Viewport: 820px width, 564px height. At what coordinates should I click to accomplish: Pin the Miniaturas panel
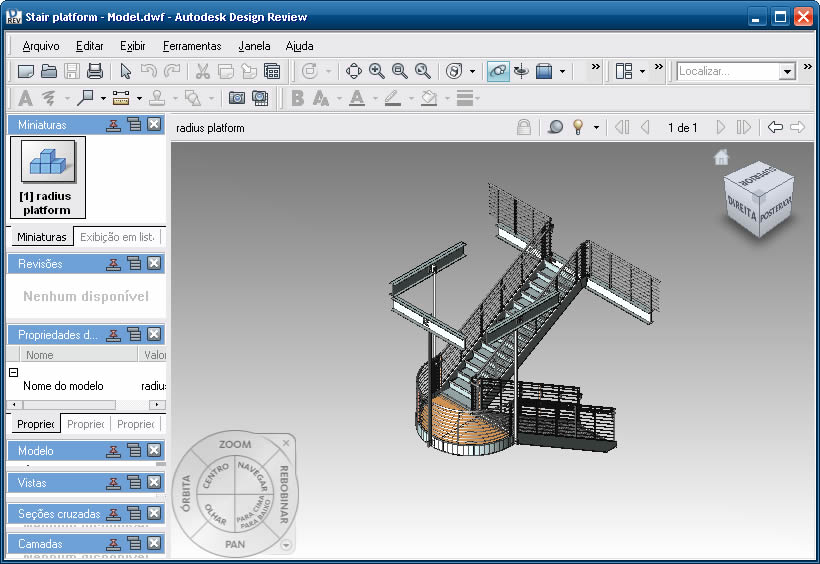[115, 125]
